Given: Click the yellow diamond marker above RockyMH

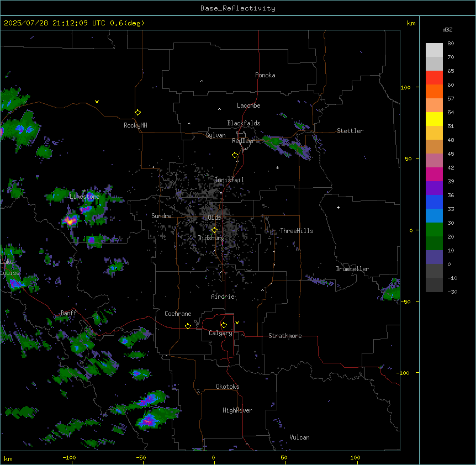Looking at the screenshot, I should coord(137,112).
